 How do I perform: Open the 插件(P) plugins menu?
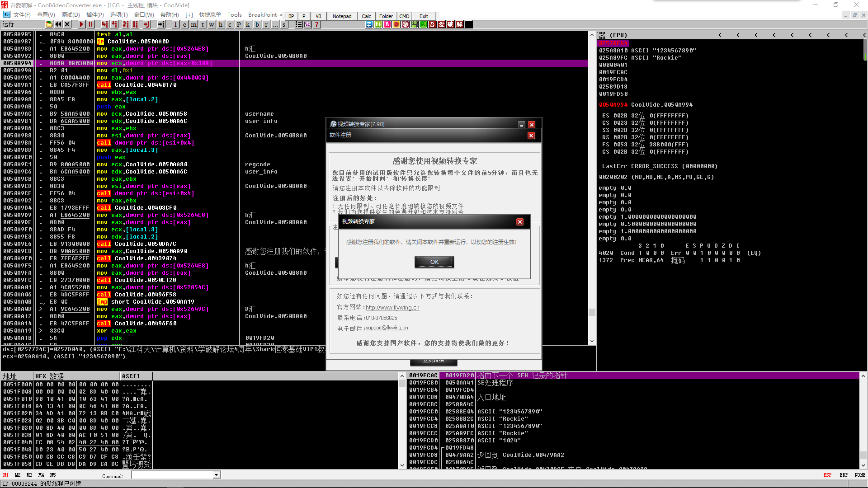point(95,15)
